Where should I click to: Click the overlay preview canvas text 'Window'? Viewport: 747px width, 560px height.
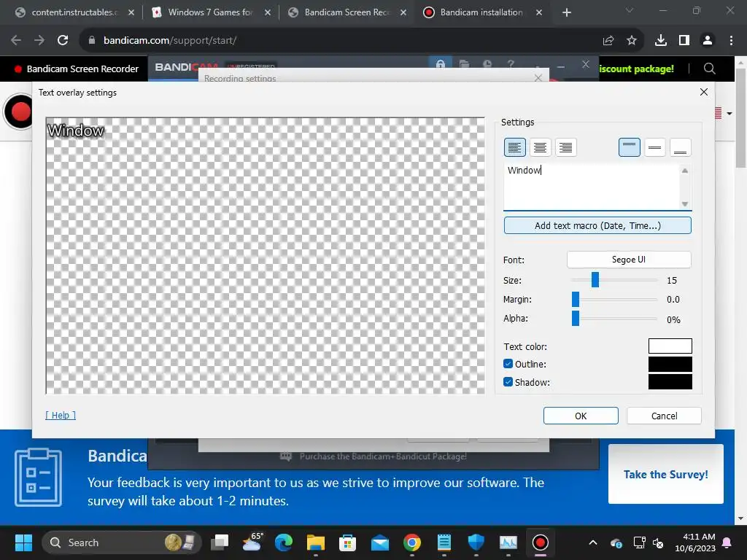point(75,131)
